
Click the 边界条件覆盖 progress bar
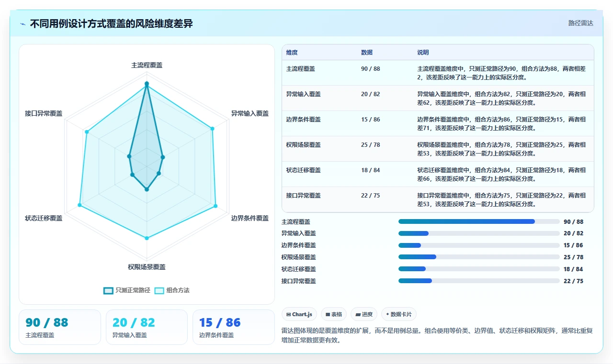(x=479, y=245)
